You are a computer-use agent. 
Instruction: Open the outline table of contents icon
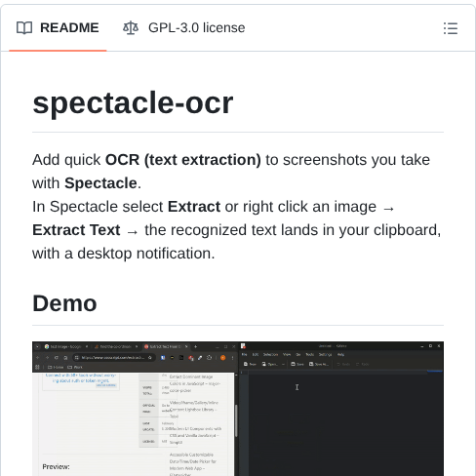click(x=451, y=28)
